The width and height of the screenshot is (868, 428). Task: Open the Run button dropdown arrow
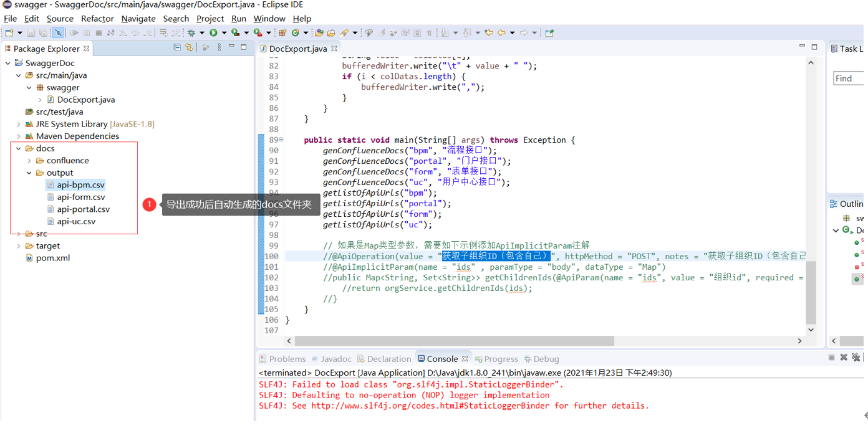223,33
